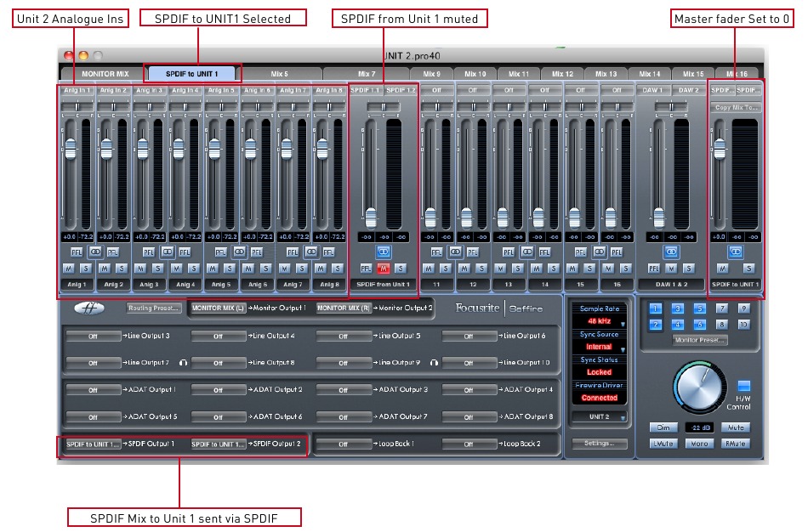808x532 pixels.
Task: Click the Off button for ADAT Output 1 routing
Action: point(94,390)
